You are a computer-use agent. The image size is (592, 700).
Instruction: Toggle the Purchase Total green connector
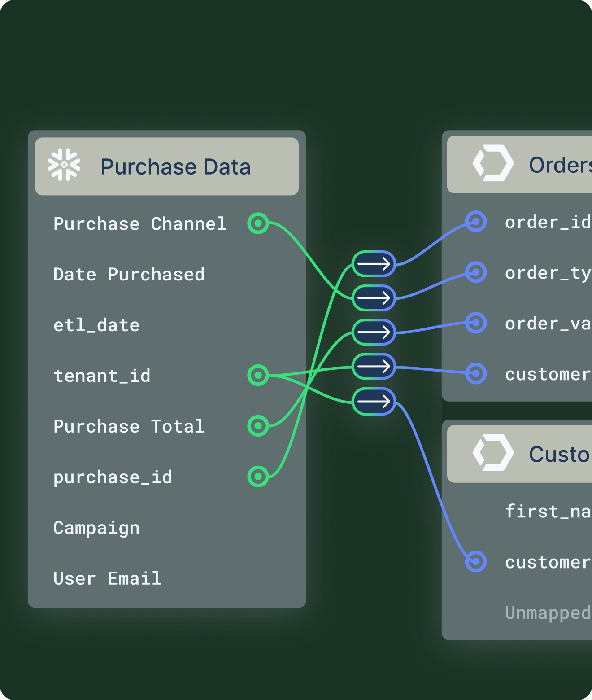click(x=258, y=425)
